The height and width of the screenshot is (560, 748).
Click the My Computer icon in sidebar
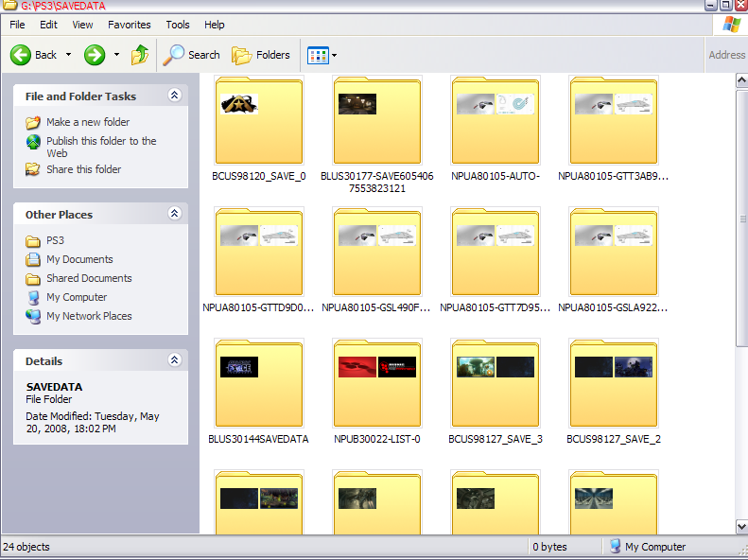click(x=33, y=298)
